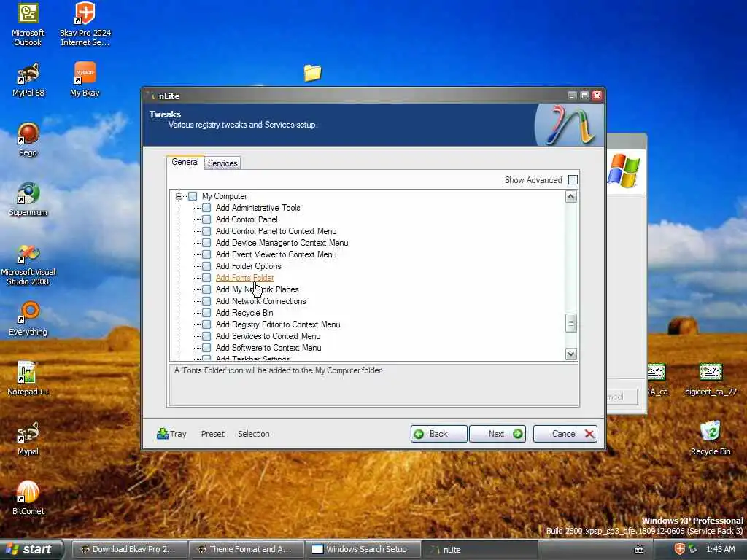Open the Preset menu

pyautogui.click(x=212, y=434)
